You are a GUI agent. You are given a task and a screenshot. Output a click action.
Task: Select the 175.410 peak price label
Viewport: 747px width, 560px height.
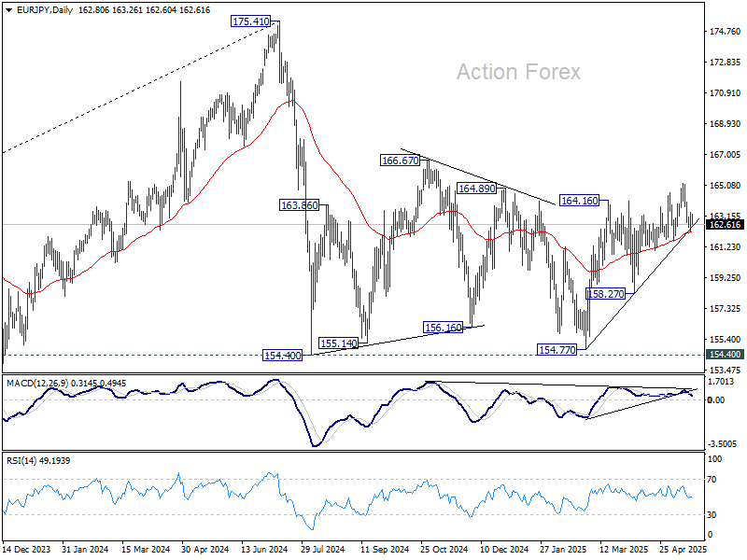click(250, 21)
